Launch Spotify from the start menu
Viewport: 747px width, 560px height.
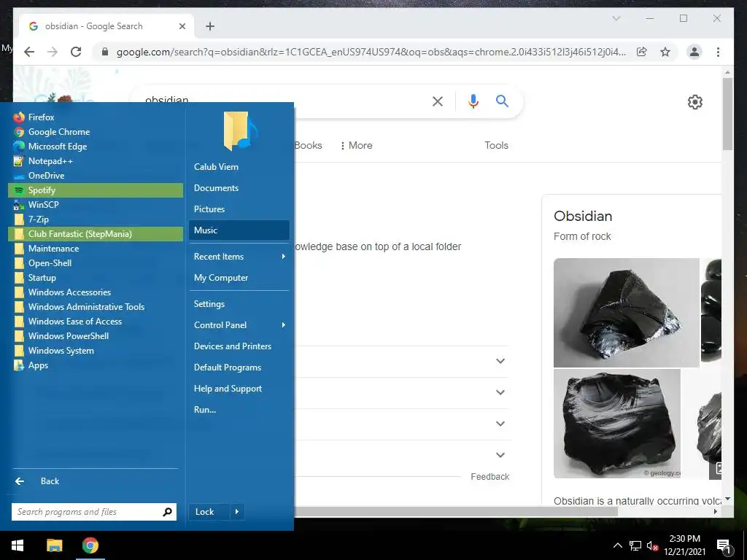click(96, 190)
